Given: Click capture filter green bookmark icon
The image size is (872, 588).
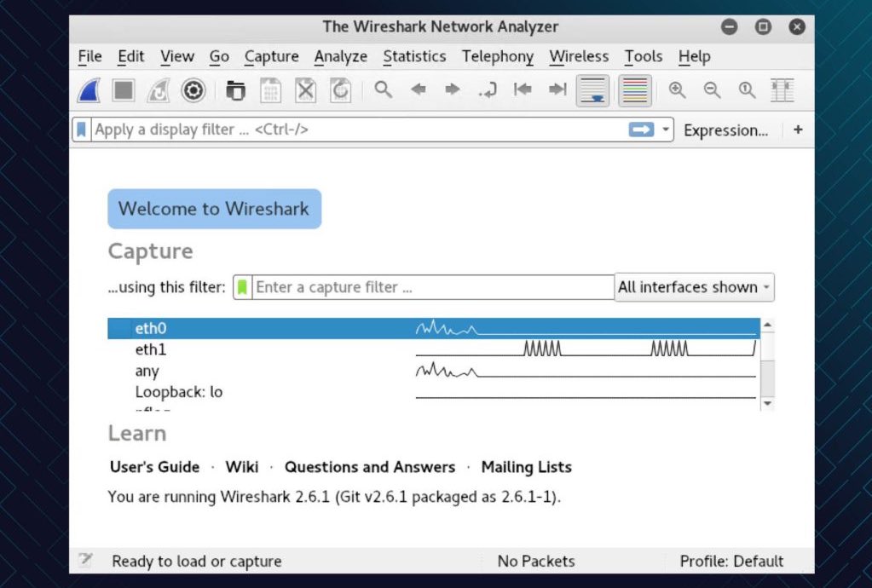Looking at the screenshot, I should pyautogui.click(x=242, y=287).
